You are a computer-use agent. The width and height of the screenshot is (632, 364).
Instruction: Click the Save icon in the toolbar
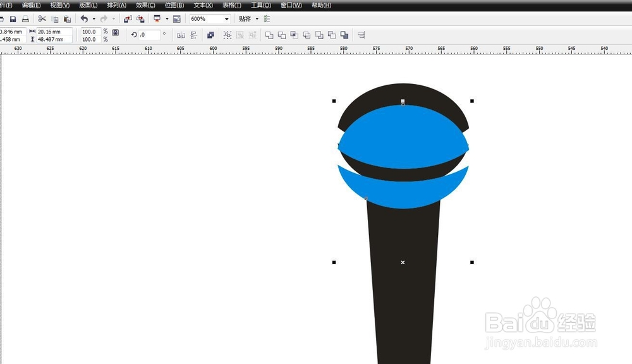point(13,19)
